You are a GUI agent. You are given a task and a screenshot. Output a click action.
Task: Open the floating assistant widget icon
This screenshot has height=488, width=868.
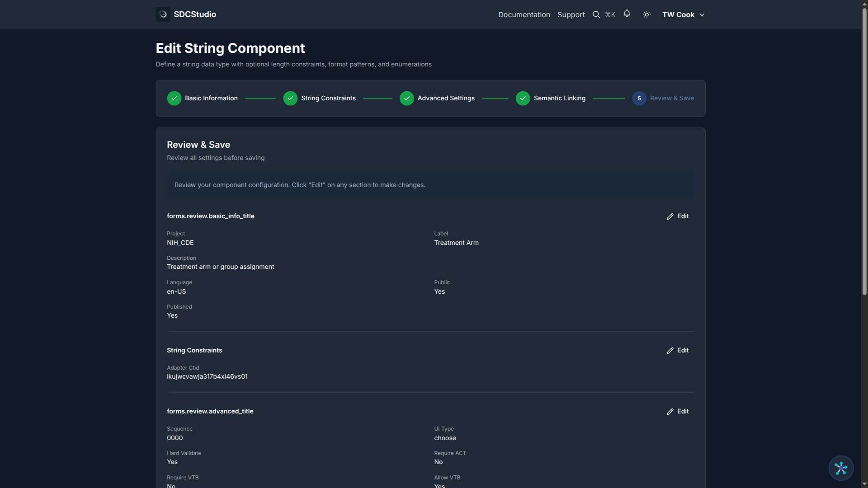tap(840, 468)
